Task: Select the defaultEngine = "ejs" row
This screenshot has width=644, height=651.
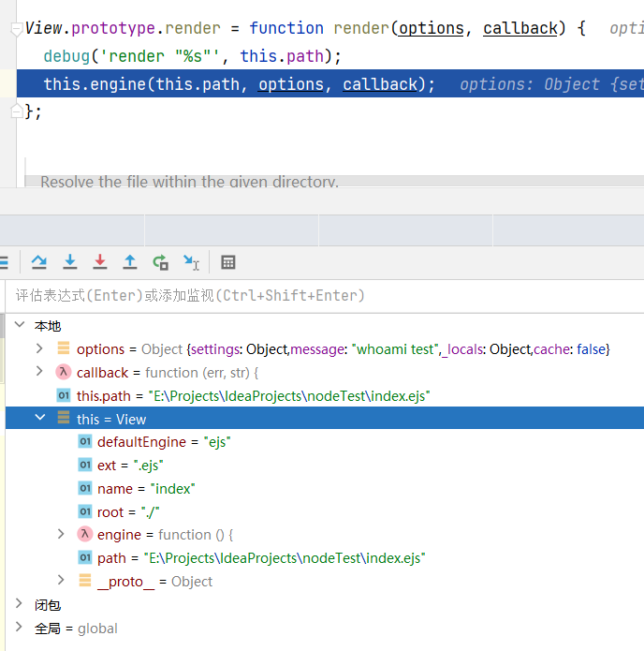Action: [325, 442]
